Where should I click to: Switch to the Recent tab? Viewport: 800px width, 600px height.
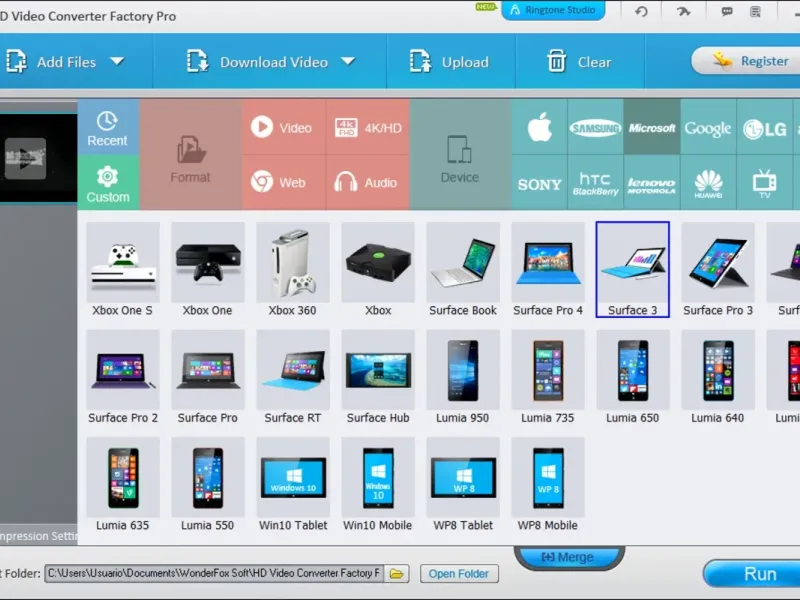108,127
